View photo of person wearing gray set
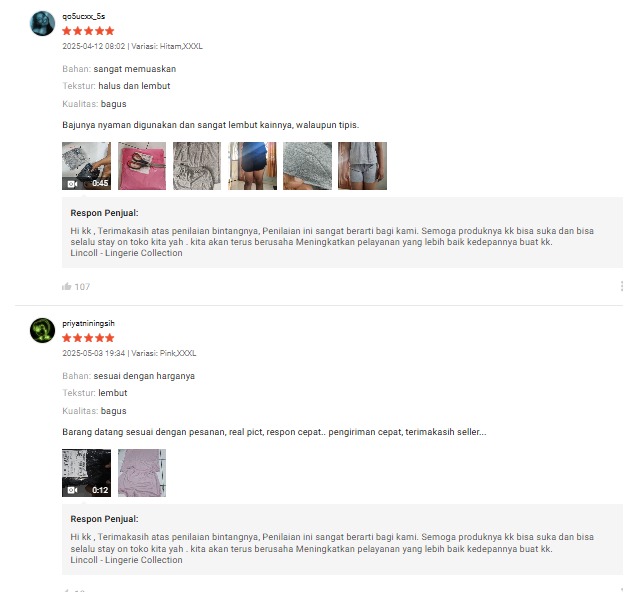Screen dimensions: 637x592 (x=362, y=166)
